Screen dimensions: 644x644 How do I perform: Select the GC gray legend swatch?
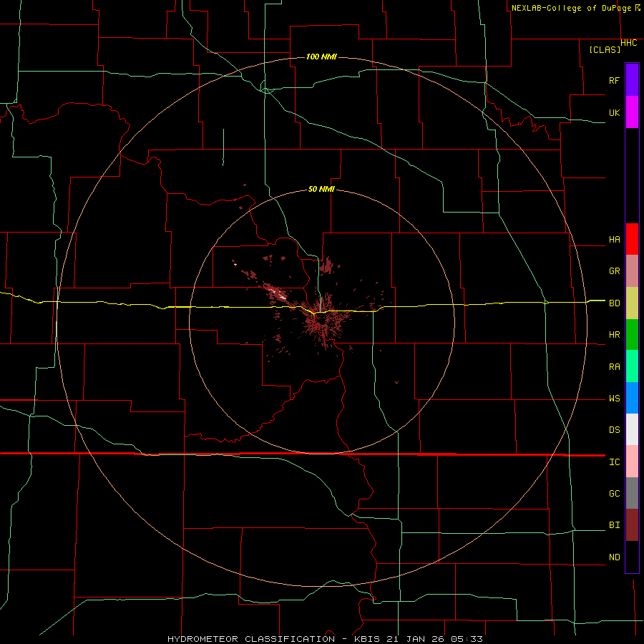[x=632, y=493]
